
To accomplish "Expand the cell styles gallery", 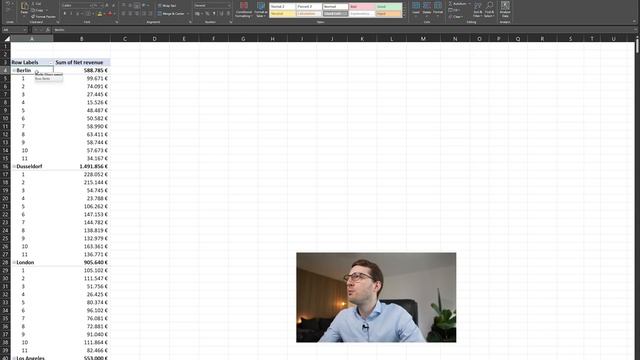I will tap(404, 15).
